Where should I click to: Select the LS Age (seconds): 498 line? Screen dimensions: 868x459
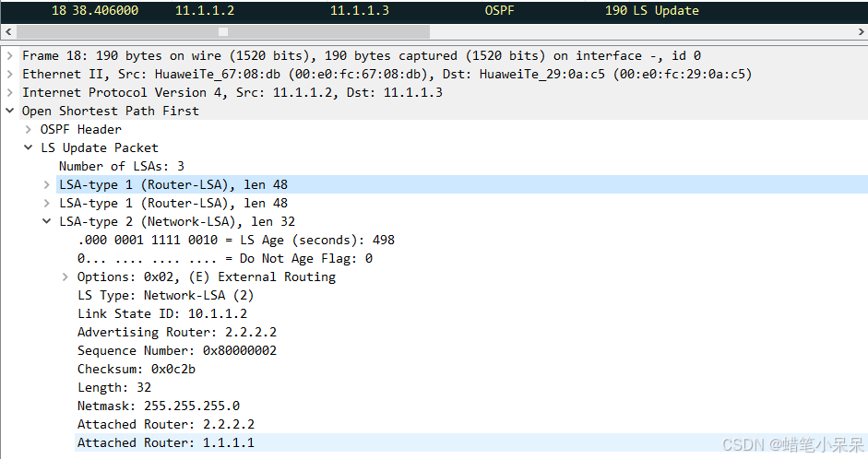coord(236,240)
